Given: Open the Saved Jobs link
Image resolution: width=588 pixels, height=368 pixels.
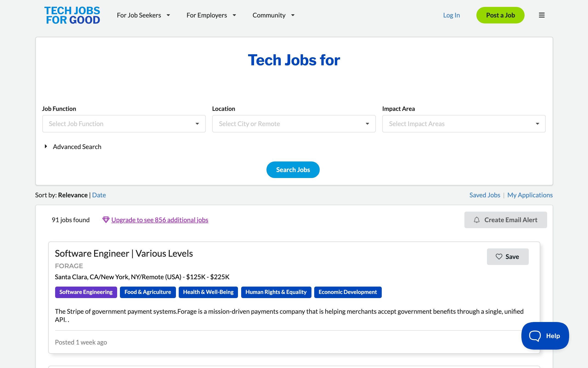Looking at the screenshot, I should [485, 195].
